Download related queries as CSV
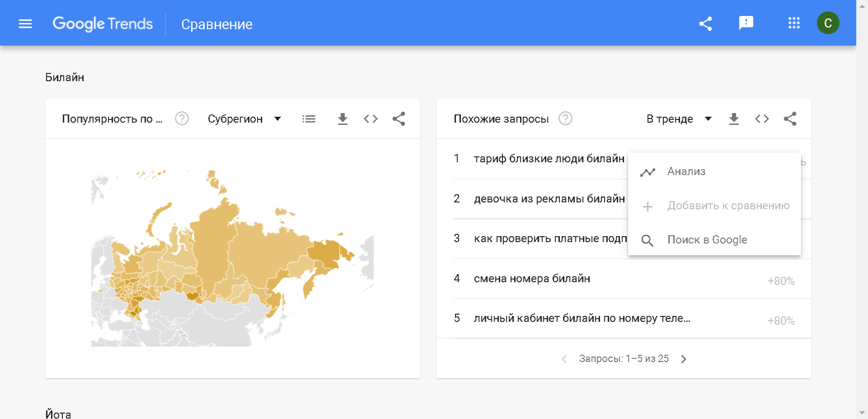 [x=734, y=119]
